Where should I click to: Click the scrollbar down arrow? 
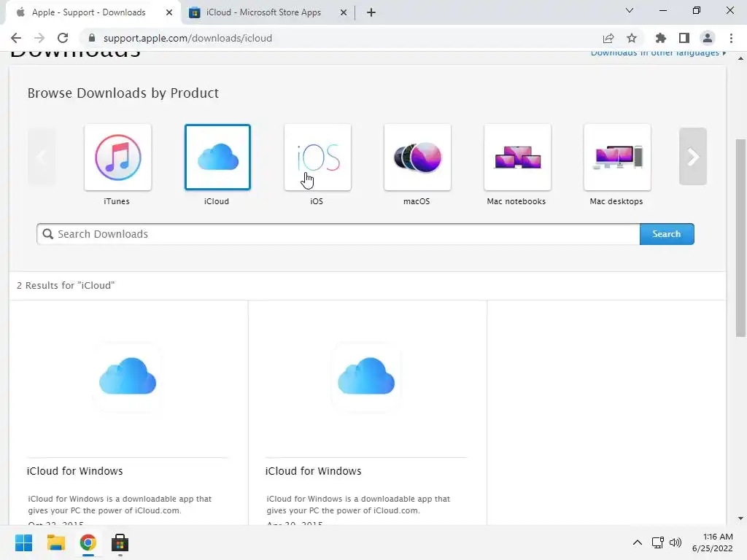coord(740,518)
